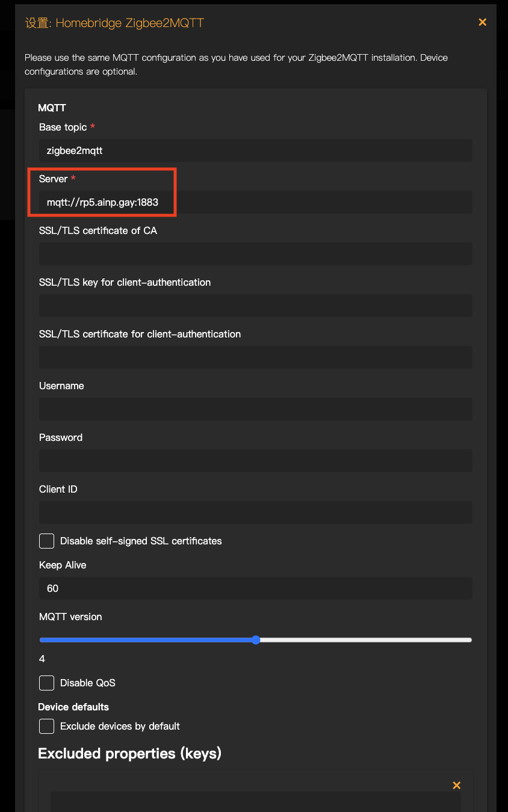508x812 pixels.
Task: Grab the MQTT version slider handle
Action: pyautogui.click(x=256, y=640)
